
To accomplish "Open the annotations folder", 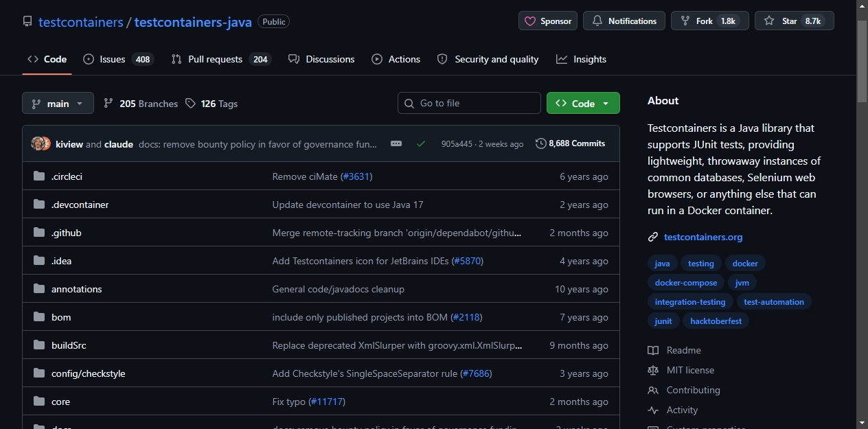I will click(x=77, y=289).
